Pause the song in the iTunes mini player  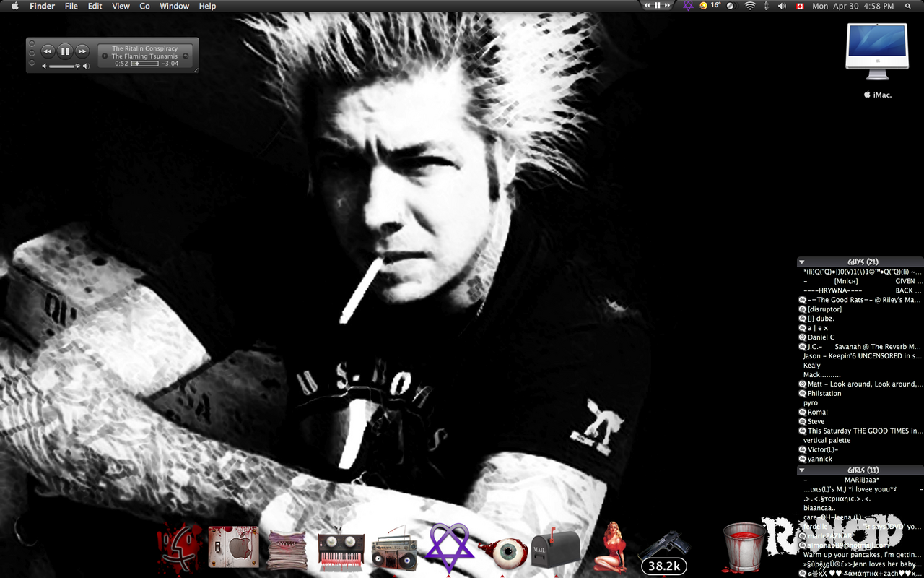(x=65, y=51)
